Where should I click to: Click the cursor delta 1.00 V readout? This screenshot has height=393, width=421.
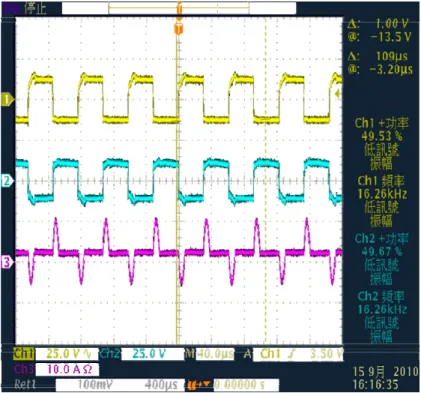pyautogui.click(x=392, y=23)
